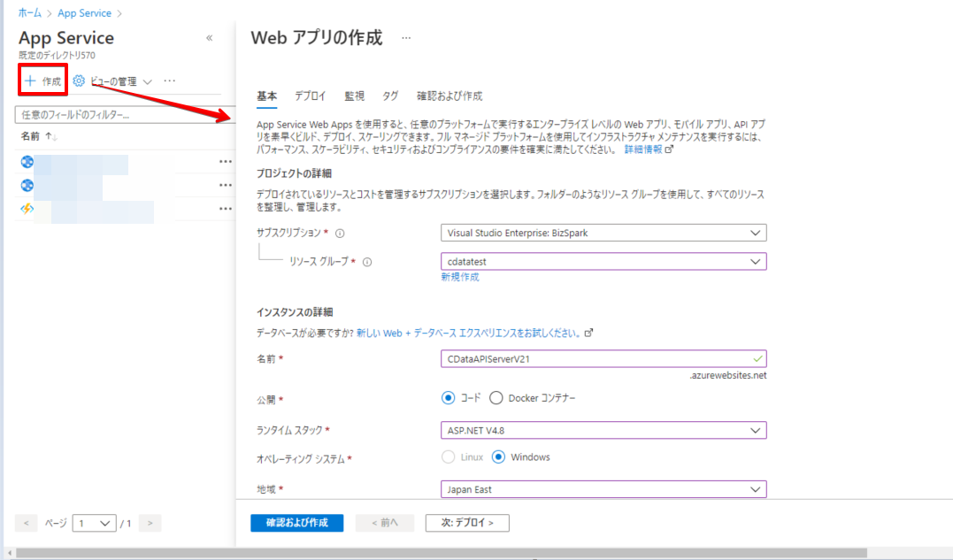The height and width of the screenshot is (560, 953).
Task: Open the タグ tab
Action: (x=389, y=96)
